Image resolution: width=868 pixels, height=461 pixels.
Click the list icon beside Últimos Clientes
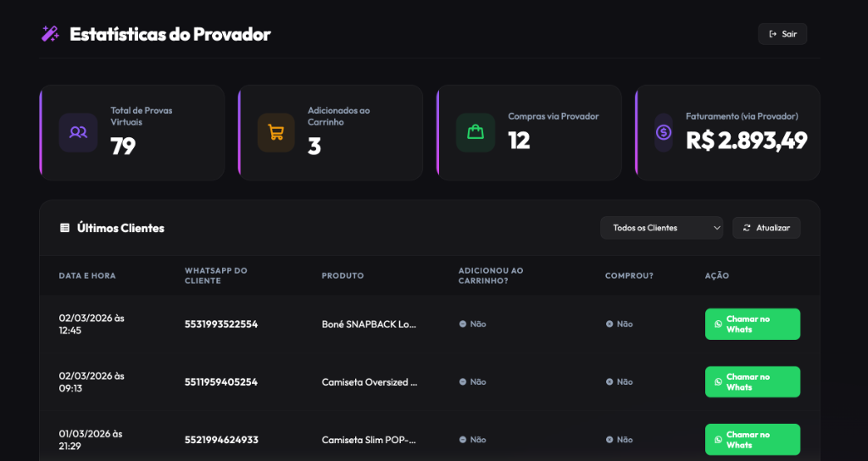(64, 228)
